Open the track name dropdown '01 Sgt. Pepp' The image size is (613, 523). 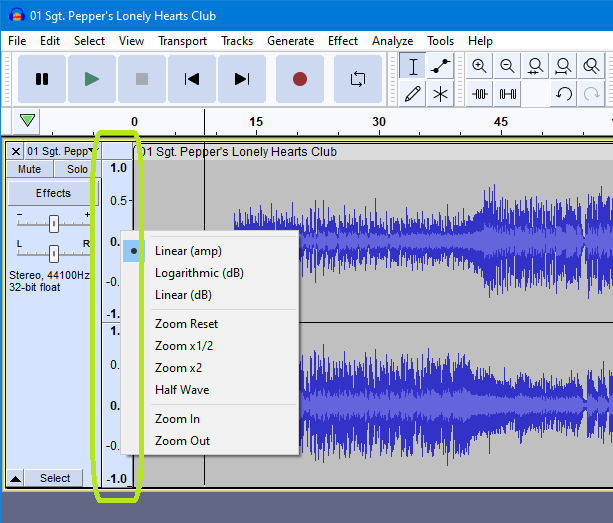click(62, 151)
